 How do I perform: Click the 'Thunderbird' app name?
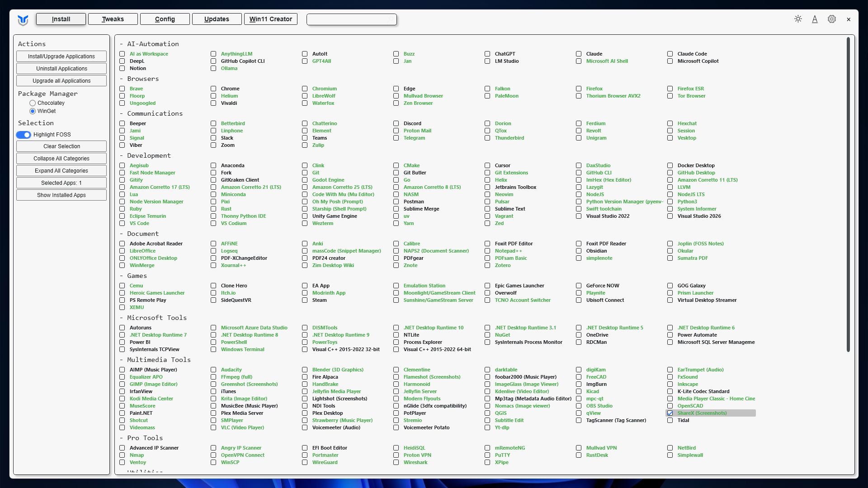pyautogui.click(x=509, y=138)
